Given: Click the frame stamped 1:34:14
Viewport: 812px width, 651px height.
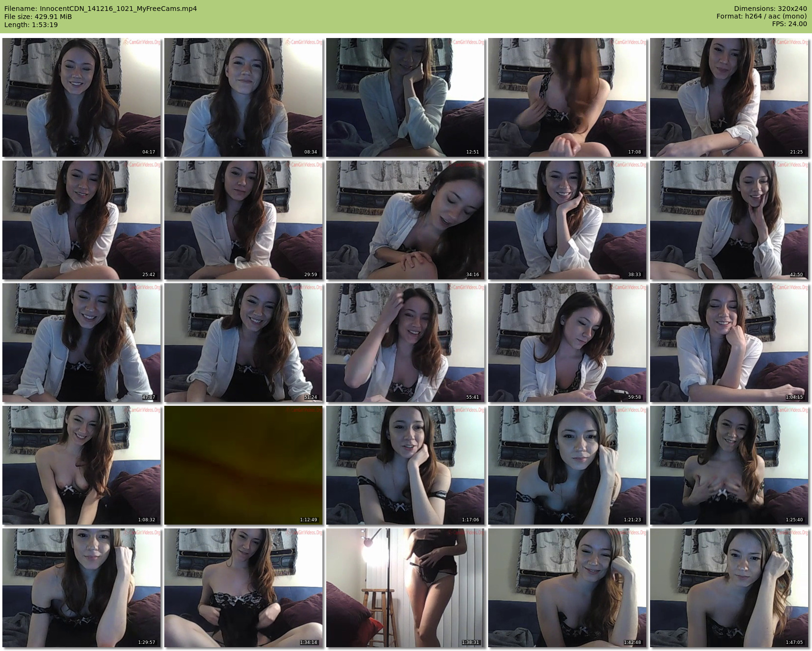Looking at the screenshot, I should [244, 588].
